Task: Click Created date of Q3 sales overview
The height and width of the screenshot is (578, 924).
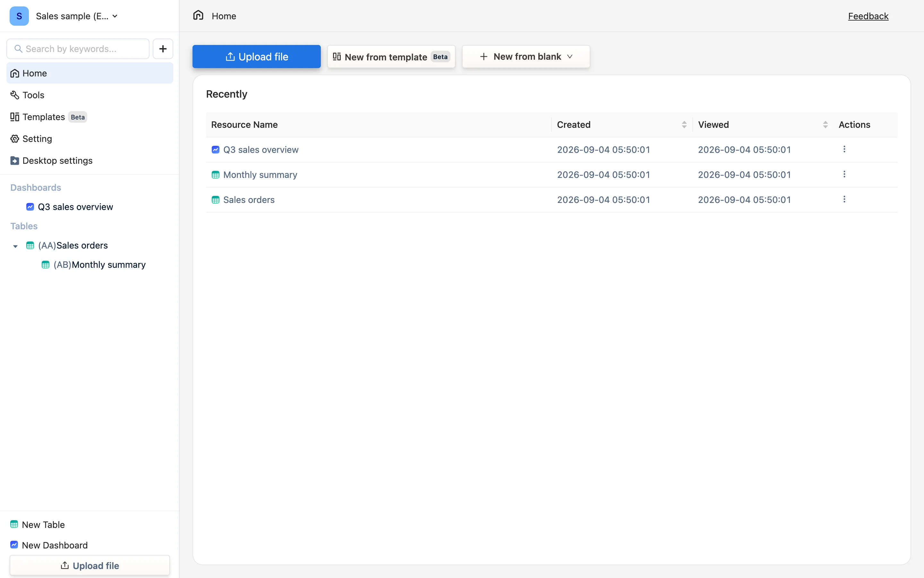Action: [x=603, y=149]
